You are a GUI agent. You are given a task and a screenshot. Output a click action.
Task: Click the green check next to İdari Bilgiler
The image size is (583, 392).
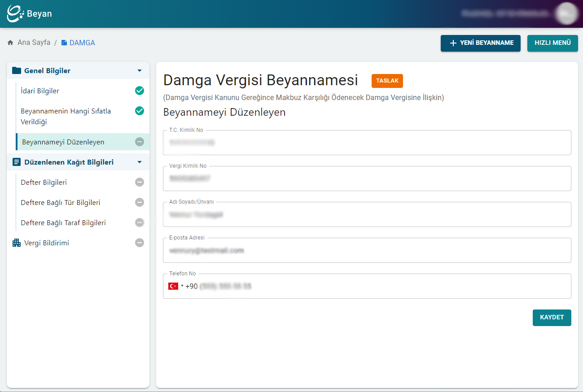[140, 91]
